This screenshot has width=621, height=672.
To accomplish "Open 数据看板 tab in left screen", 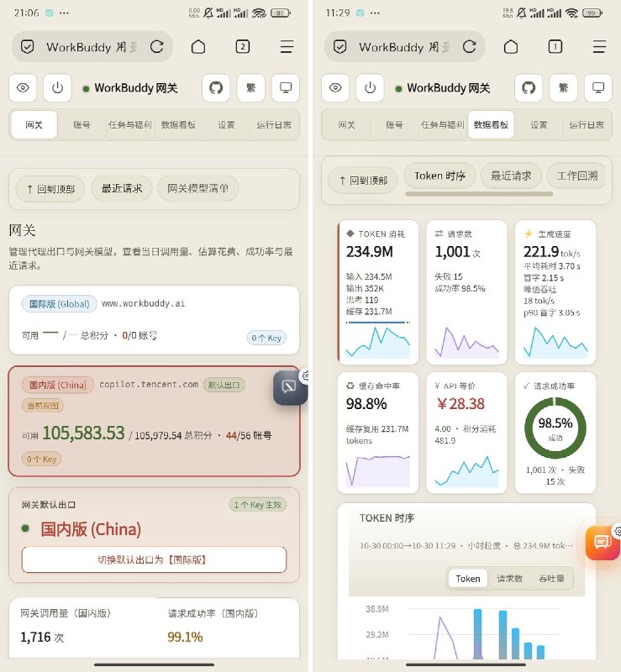I will tap(178, 124).
